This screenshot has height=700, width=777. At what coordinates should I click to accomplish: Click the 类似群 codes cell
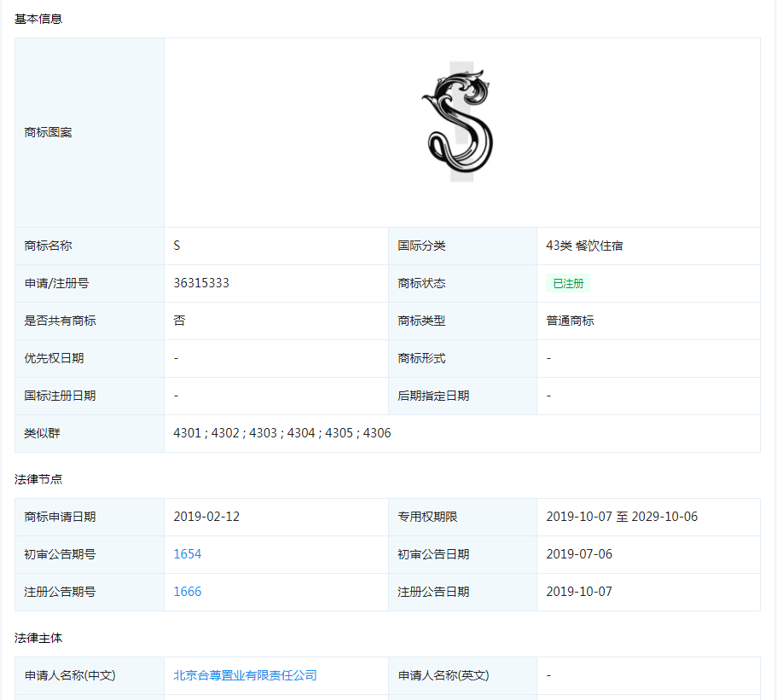[281, 433]
